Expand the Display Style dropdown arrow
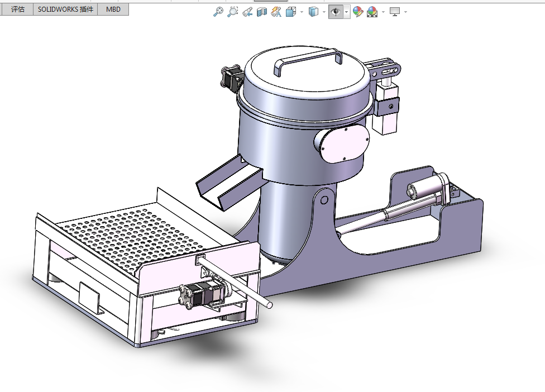Image resolution: width=545 pixels, height=392 pixels. pyautogui.click(x=324, y=12)
